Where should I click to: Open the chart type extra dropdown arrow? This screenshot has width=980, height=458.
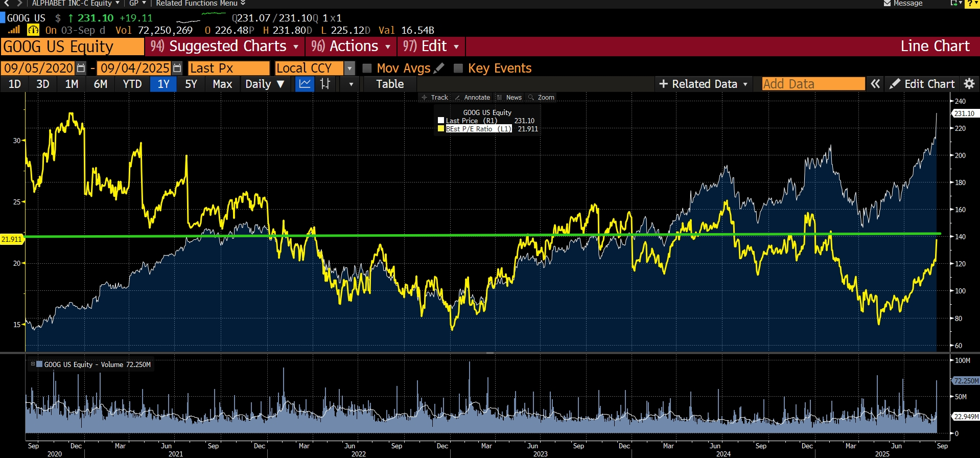pyautogui.click(x=351, y=84)
